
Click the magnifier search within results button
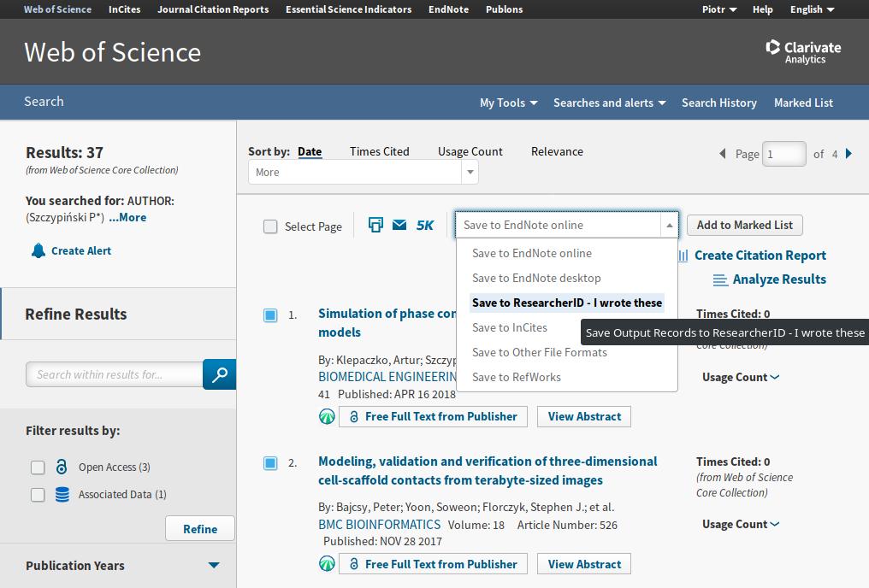click(220, 374)
